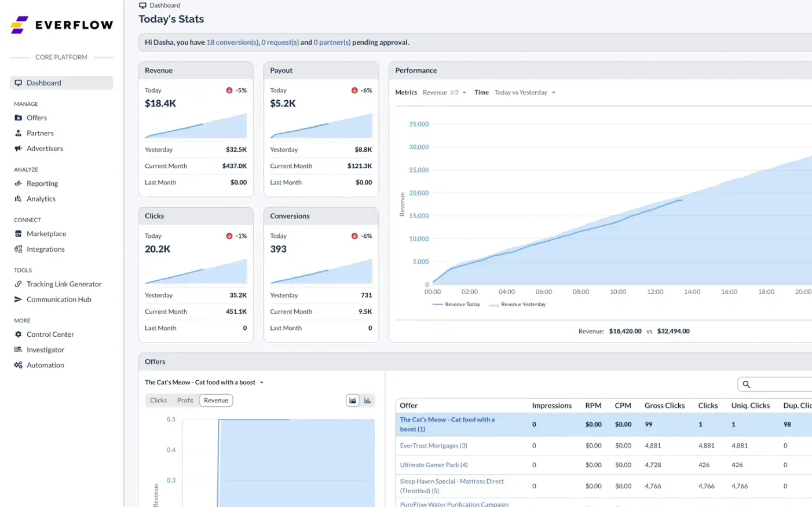Click the Tracking Link Generator link icon
This screenshot has width=812, height=507.
[x=18, y=284]
